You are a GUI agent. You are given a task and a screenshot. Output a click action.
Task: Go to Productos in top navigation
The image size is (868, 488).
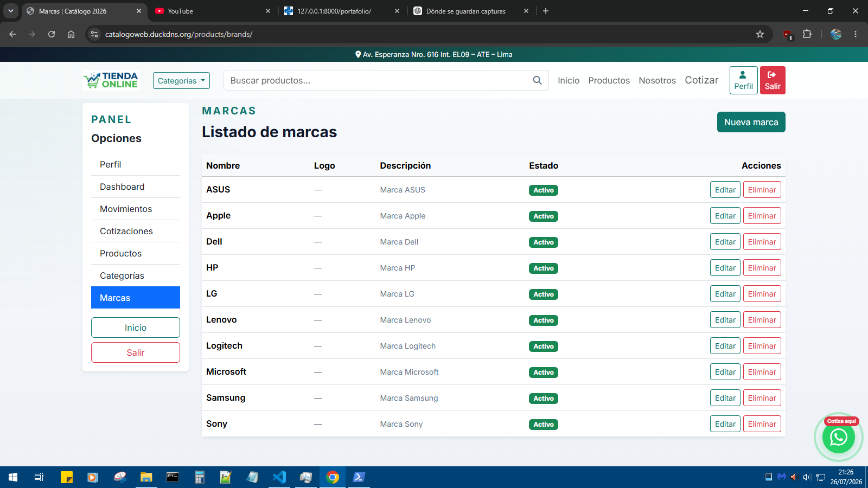coord(609,80)
